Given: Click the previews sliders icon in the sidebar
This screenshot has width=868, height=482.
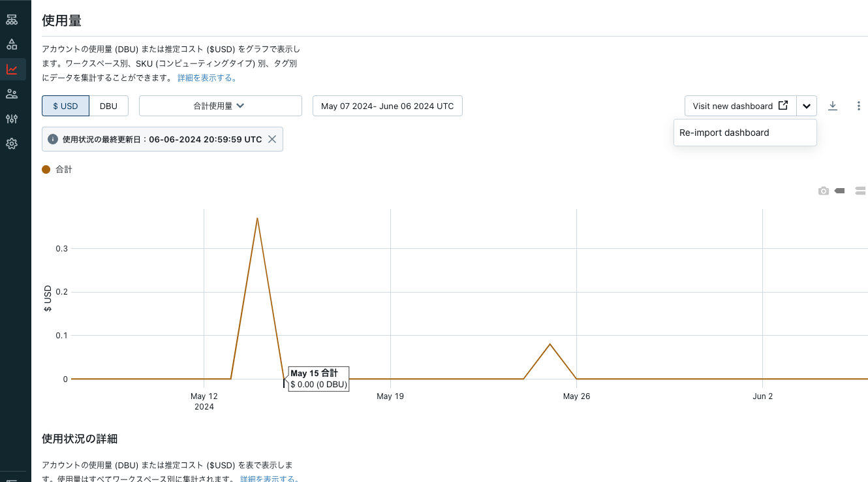Looking at the screenshot, I should pyautogui.click(x=12, y=119).
